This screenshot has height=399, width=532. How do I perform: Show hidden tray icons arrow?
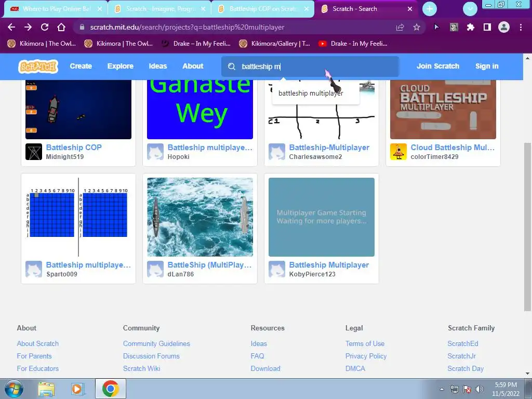pos(442,389)
